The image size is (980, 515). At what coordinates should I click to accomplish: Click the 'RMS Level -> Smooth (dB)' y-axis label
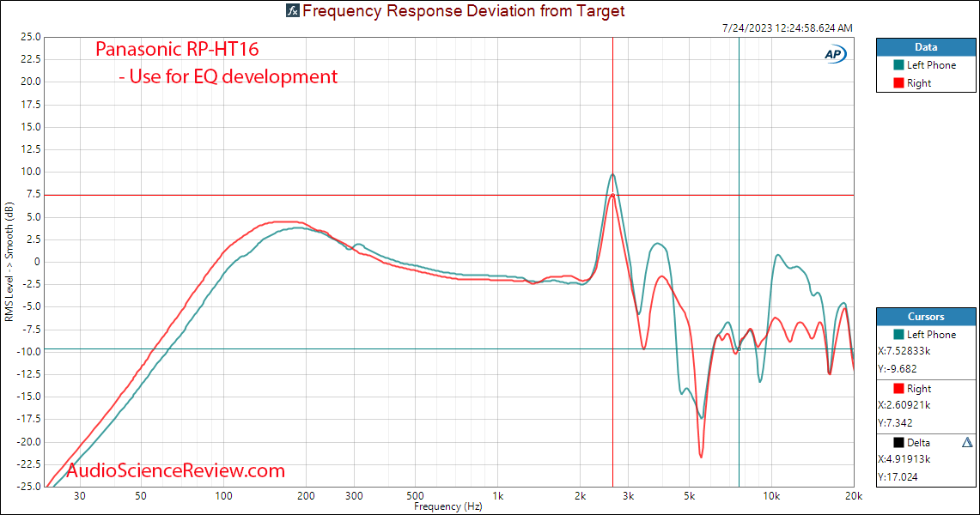tap(9, 262)
